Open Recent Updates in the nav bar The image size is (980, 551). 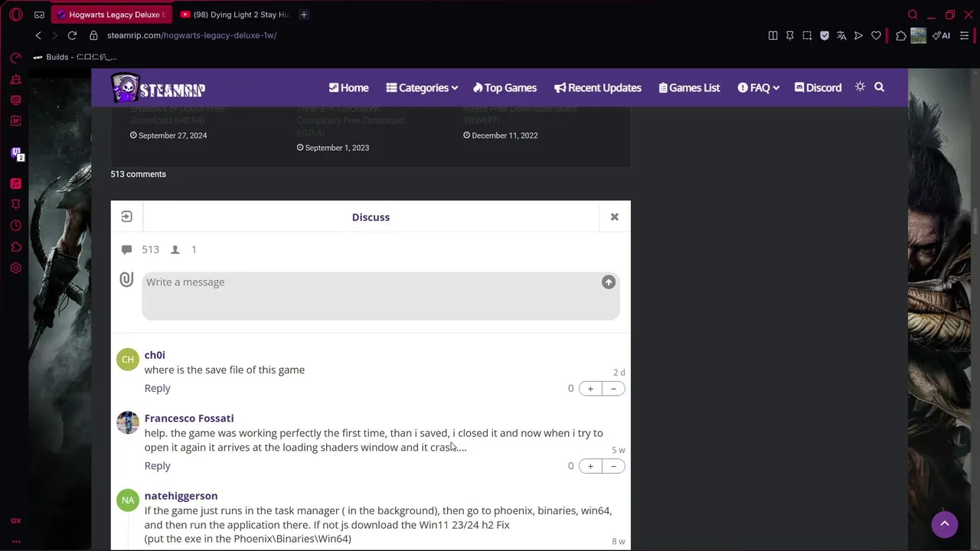(598, 87)
